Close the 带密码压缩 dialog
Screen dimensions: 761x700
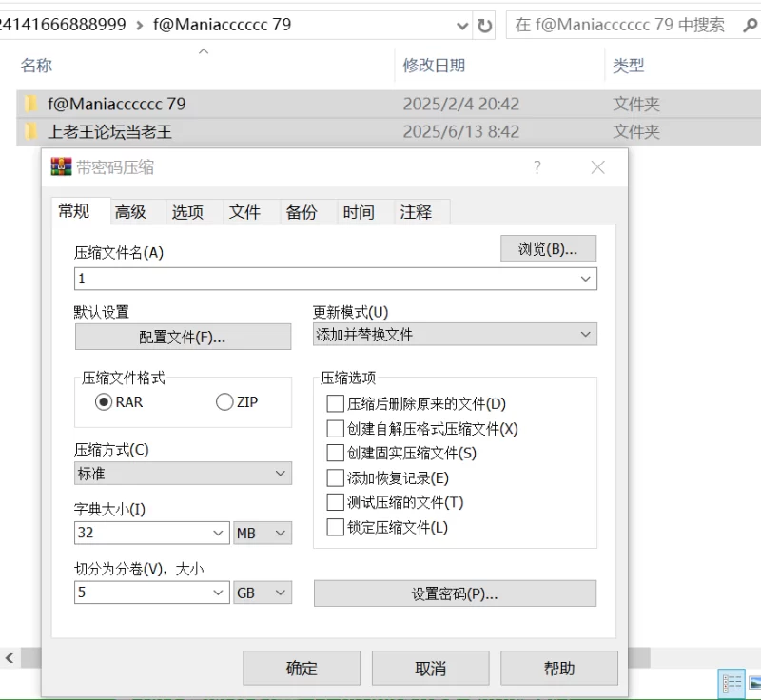[x=598, y=167]
